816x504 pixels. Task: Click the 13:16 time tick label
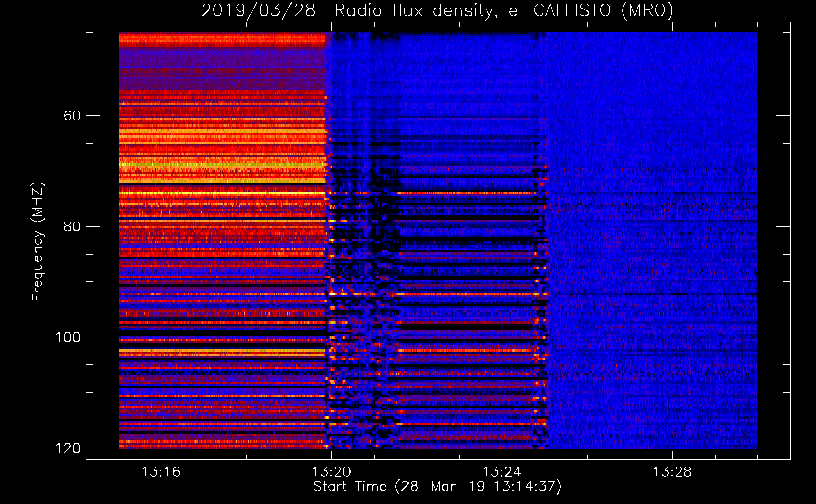(x=161, y=472)
